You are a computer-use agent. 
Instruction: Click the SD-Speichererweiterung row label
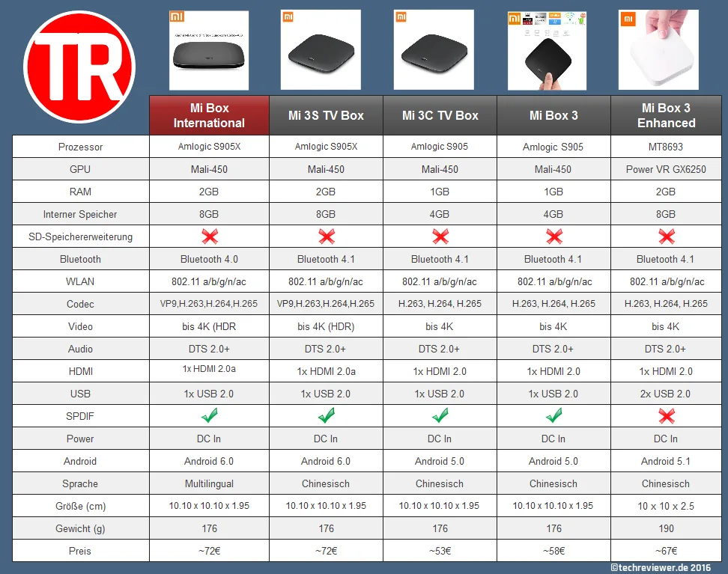pyautogui.click(x=80, y=236)
